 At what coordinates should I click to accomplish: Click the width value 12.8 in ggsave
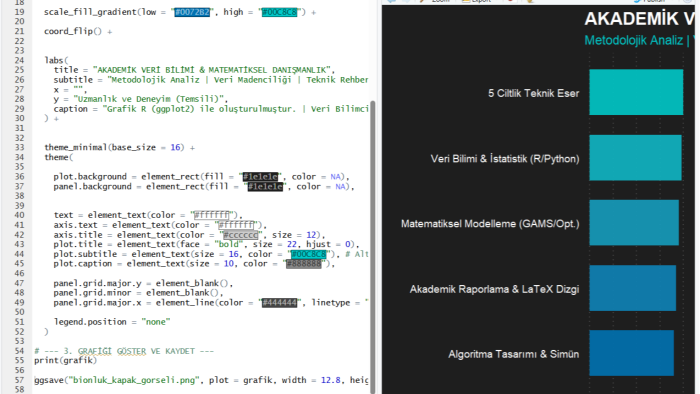click(330, 380)
